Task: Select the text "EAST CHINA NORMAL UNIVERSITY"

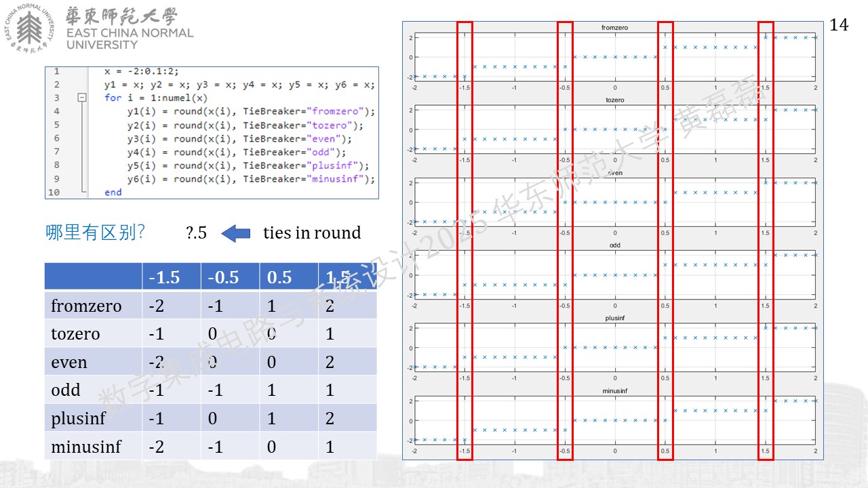Action: (130, 39)
